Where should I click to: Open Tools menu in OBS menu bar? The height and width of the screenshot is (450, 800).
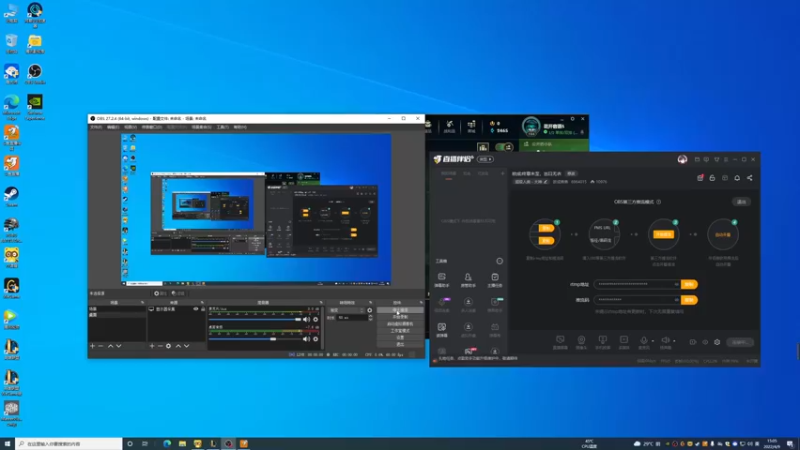pyautogui.click(x=222, y=127)
